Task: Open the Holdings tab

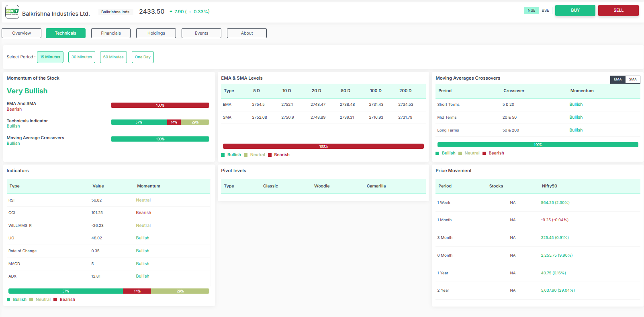Action: 156,33
